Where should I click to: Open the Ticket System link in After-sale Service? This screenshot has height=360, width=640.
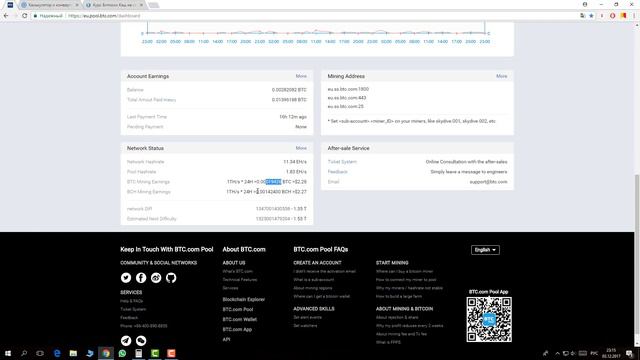(x=342, y=162)
